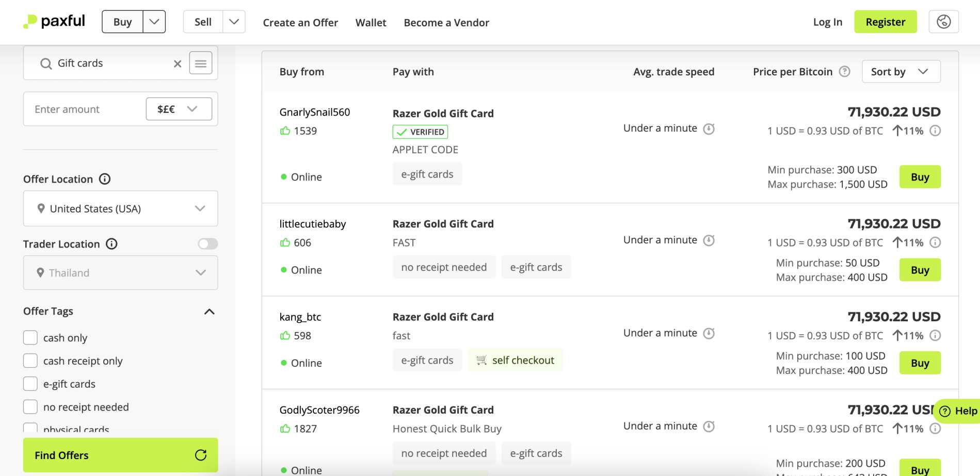This screenshot has height=476, width=980.
Task: Click Price per Bitcoin help icon
Action: point(844,72)
